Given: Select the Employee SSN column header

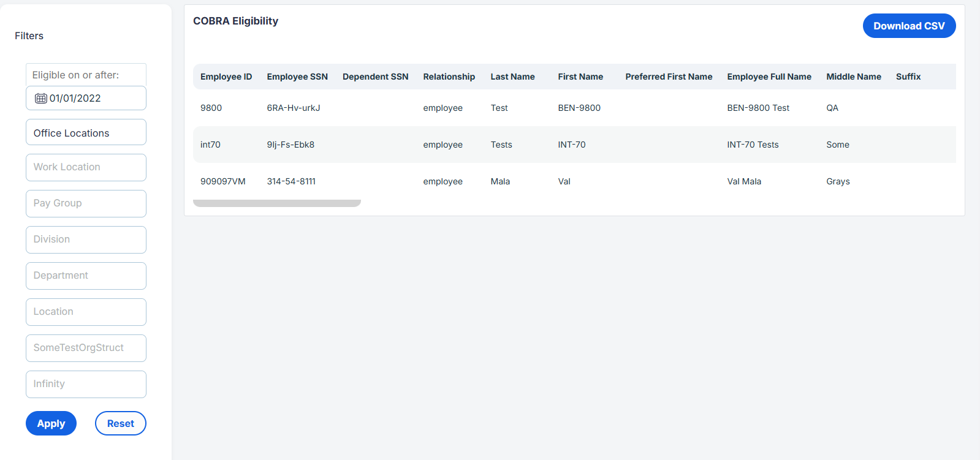Looking at the screenshot, I should [x=297, y=77].
